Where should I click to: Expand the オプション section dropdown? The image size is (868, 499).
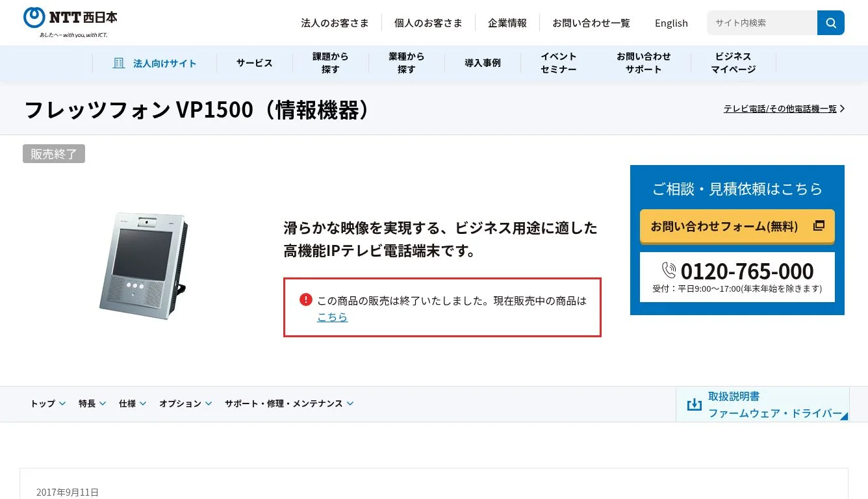click(186, 403)
